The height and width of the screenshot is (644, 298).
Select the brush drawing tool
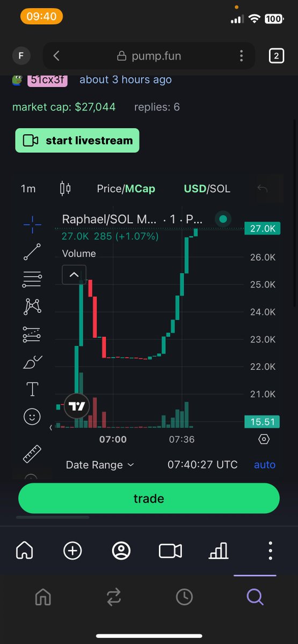point(32,363)
